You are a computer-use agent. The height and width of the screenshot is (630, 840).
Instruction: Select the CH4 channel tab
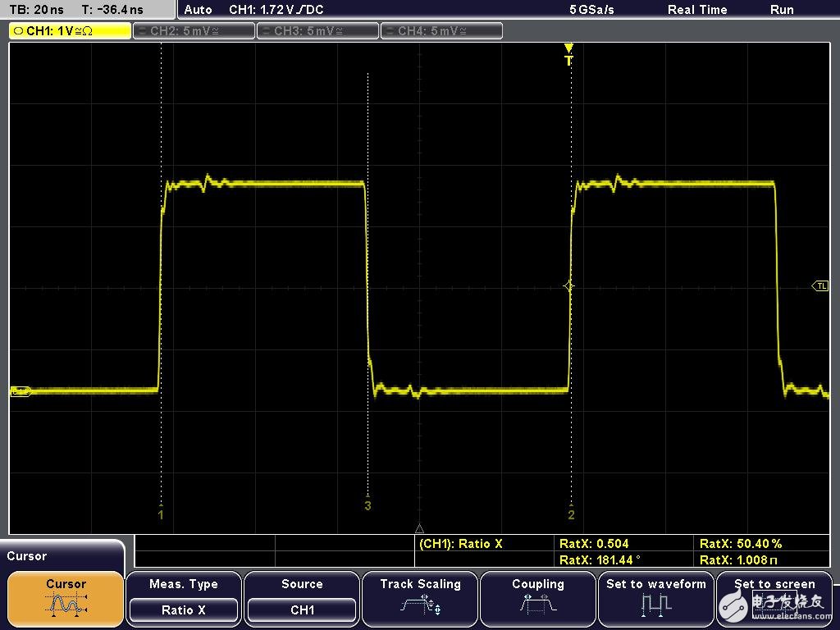441,31
